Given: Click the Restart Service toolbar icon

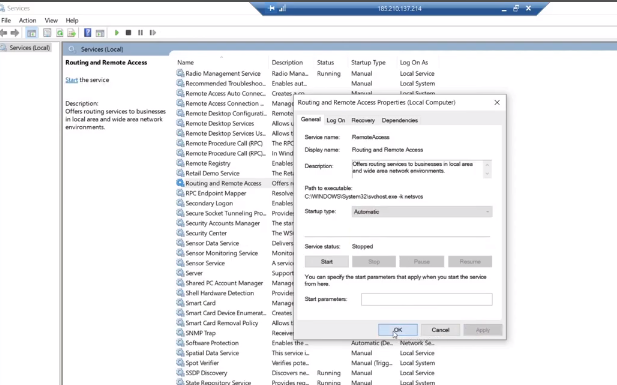Looking at the screenshot, I should [153, 33].
